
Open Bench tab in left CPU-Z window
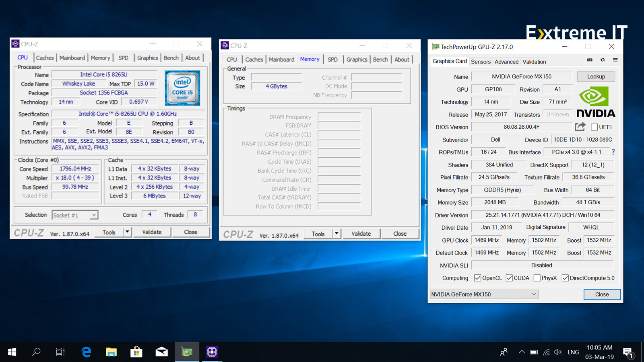[x=171, y=58]
